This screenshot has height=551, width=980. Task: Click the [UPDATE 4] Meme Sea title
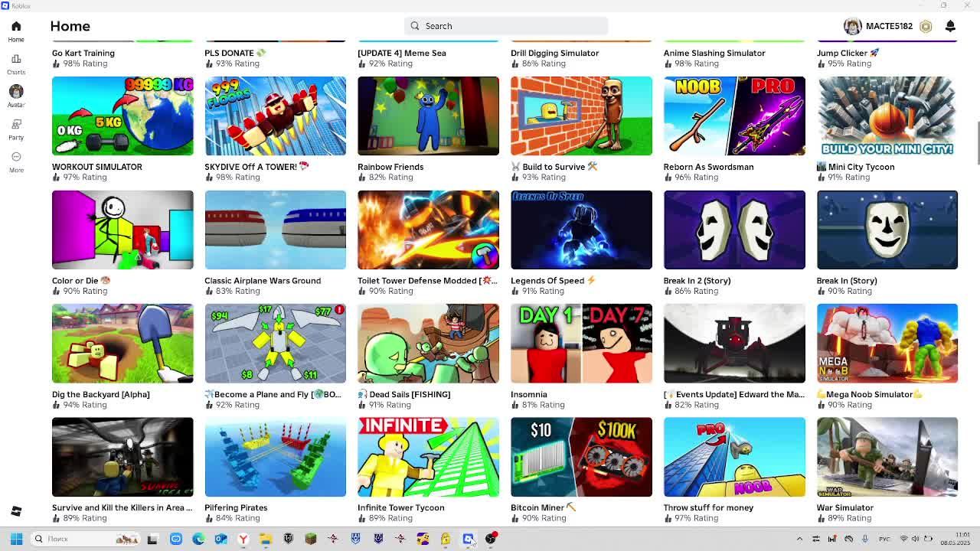pos(402,53)
